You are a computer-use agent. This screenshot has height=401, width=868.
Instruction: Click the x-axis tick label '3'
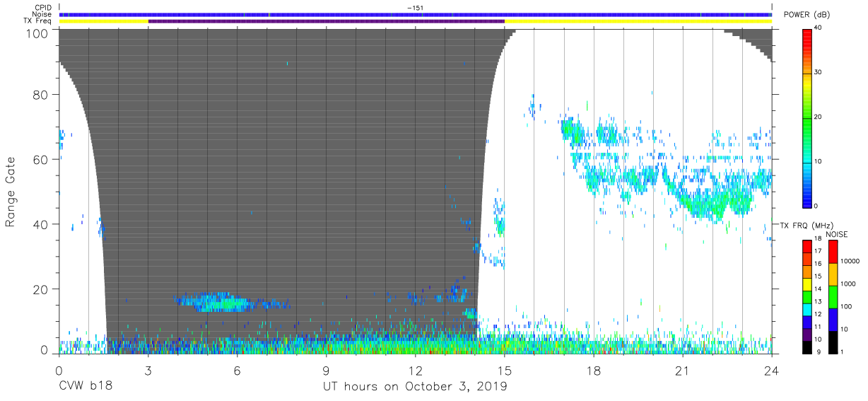point(147,371)
